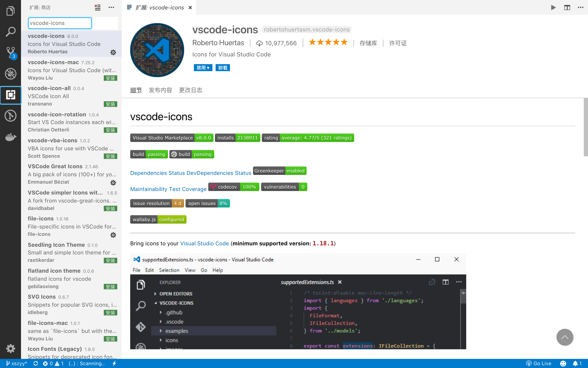Viewport: 588px width, 368px height.
Task: Install vscode-icons-mac extension
Action: (x=110, y=78)
